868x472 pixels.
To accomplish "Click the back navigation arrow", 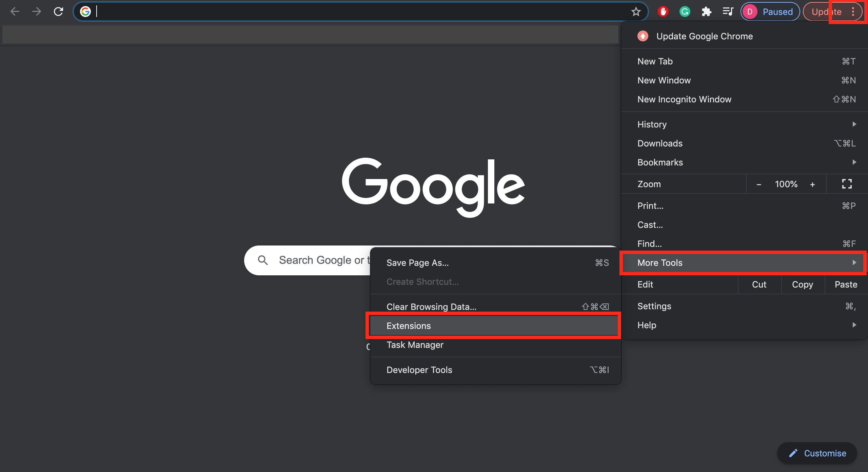I will (15, 12).
